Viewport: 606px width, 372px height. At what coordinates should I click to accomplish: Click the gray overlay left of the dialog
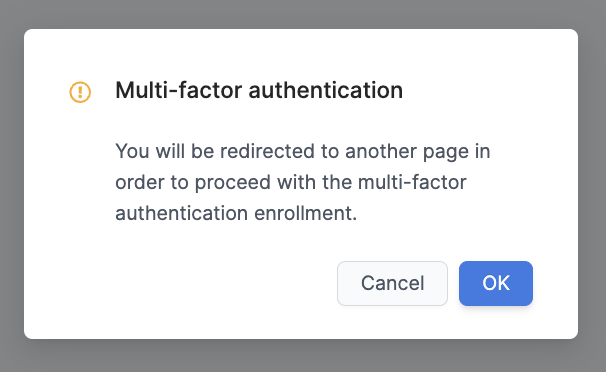coord(12,185)
